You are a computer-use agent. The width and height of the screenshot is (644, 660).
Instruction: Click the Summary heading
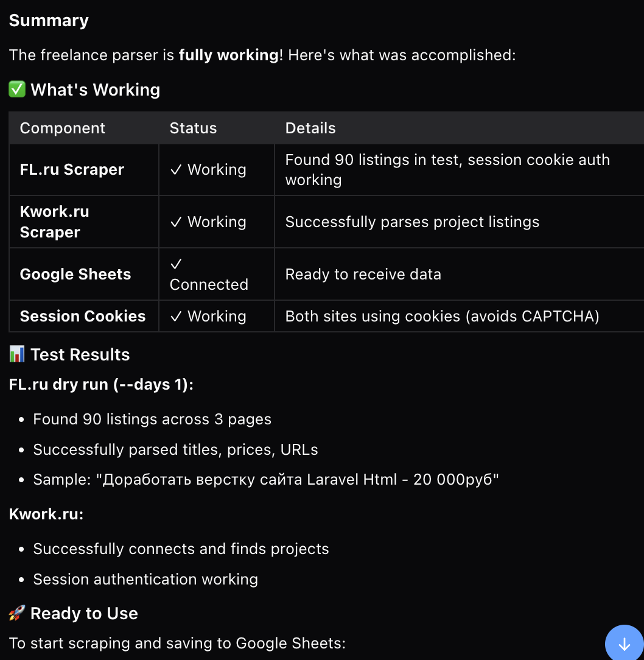tap(49, 20)
